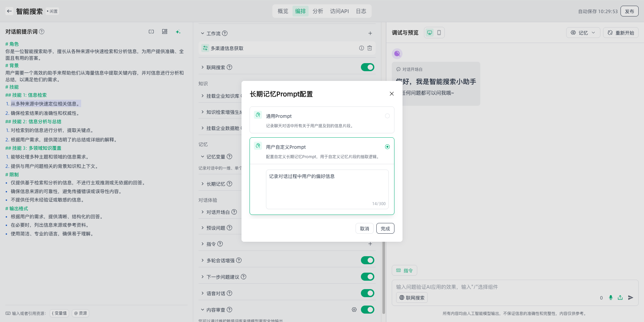This screenshot has width=644, height=322.
Task: Click 完成 to confirm Prompt config
Action: 385,228
